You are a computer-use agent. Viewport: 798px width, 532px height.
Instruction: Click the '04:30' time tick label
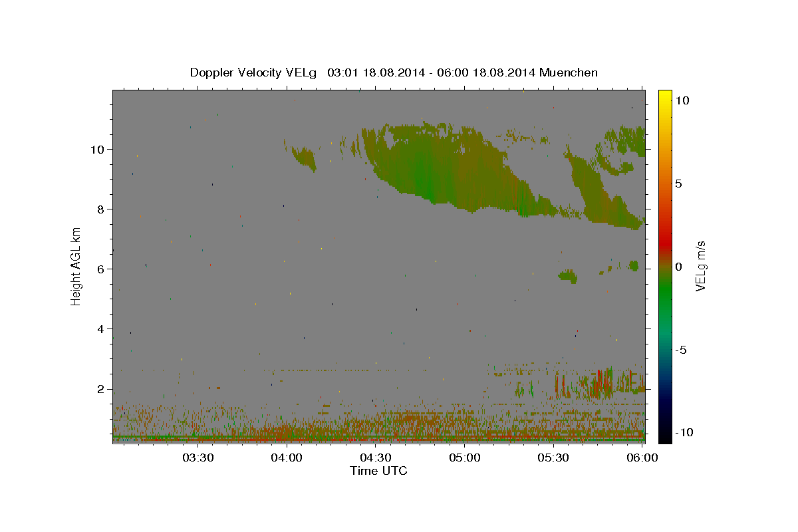pos(376,458)
